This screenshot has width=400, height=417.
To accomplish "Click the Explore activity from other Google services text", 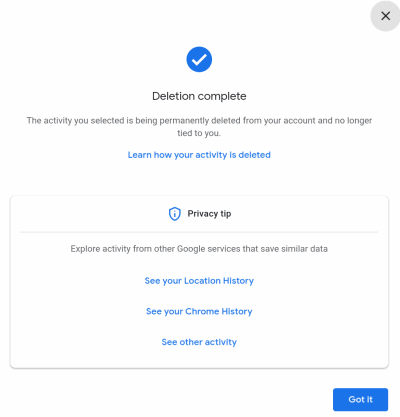I will pyautogui.click(x=199, y=249).
